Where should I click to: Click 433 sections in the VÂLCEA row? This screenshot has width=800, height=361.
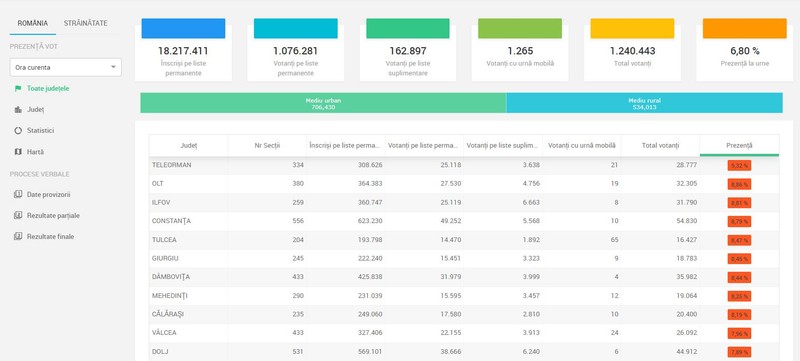pyautogui.click(x=298, y=332)
